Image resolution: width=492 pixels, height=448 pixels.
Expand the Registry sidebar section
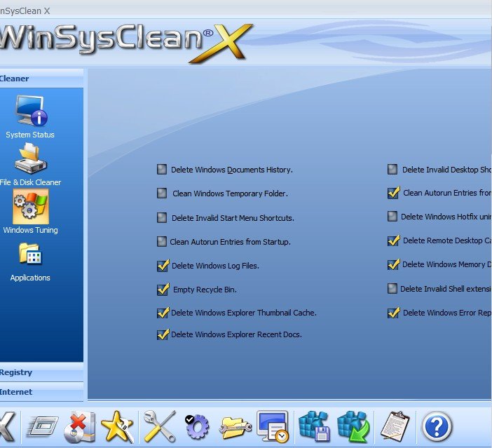click(41, 372)
